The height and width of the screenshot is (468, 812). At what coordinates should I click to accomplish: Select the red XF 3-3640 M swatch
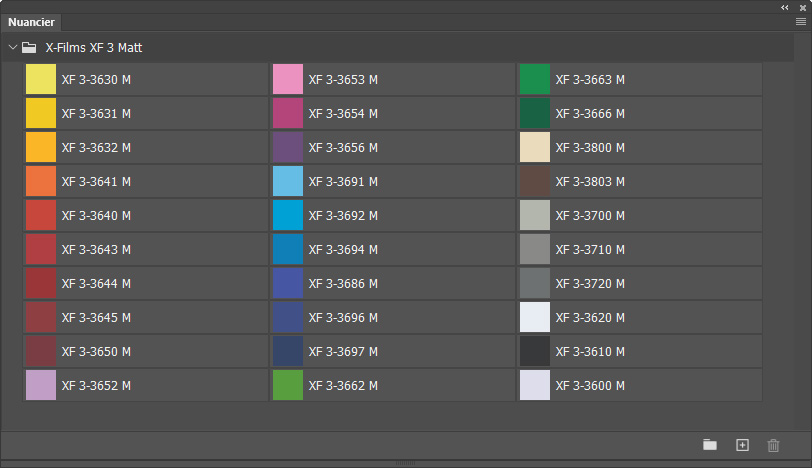[41, 215]
